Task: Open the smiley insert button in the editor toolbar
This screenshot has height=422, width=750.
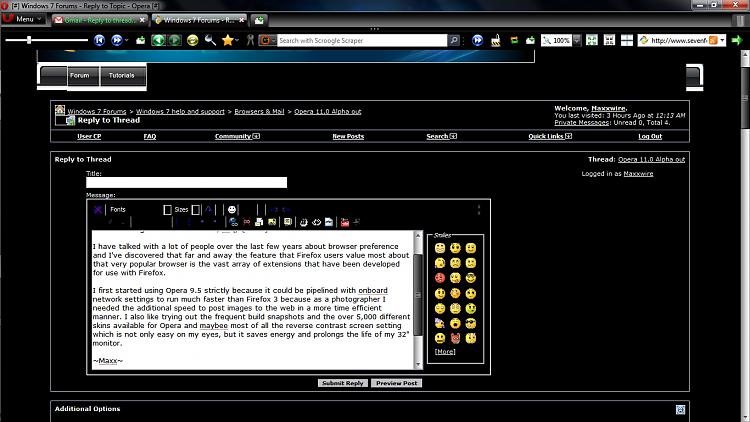Action: (232, 210)
